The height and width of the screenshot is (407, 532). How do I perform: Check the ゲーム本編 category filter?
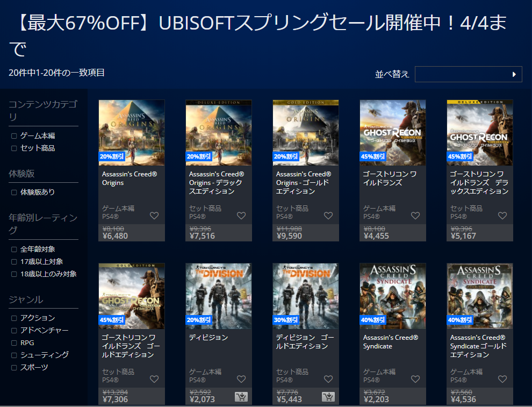14,136
